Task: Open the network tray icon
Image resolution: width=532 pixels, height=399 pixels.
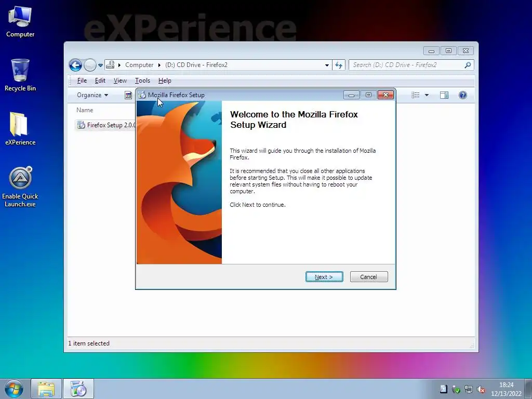Action: [468, 390]
